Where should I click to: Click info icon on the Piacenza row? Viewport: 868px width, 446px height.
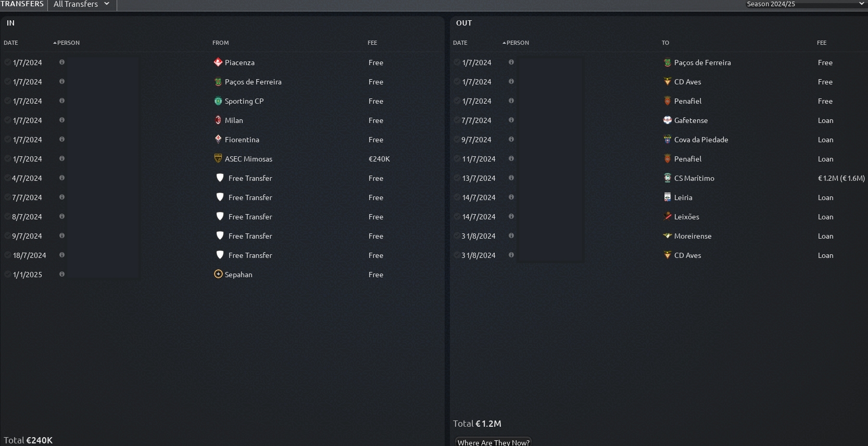(62, 62)
